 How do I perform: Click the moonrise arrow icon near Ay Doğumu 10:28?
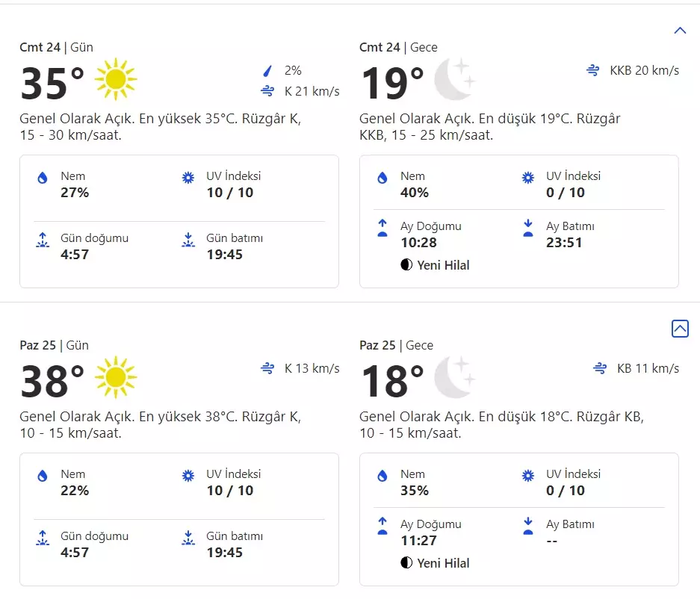tap(382, 226)
